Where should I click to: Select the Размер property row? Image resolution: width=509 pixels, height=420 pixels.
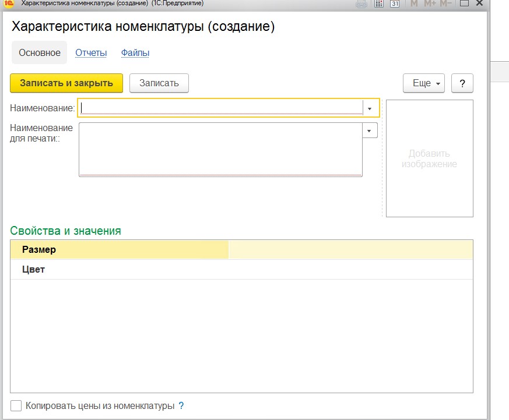click(x=120, y=250)
